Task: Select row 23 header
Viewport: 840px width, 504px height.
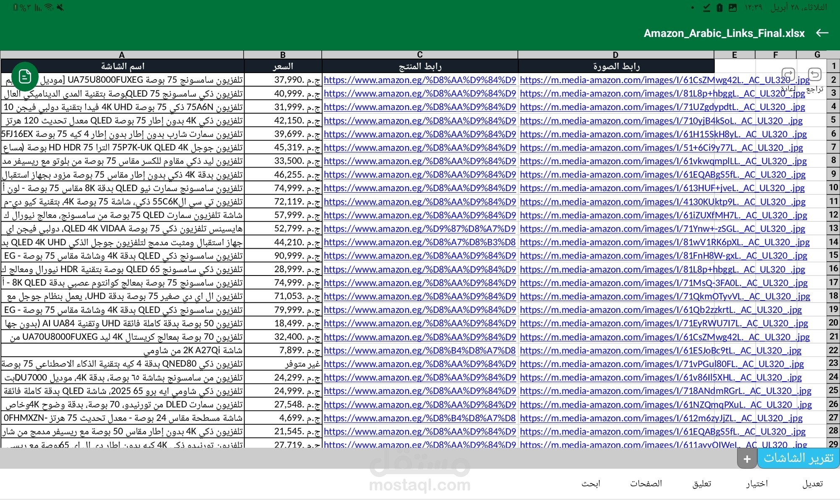Action: coord(833,363)
